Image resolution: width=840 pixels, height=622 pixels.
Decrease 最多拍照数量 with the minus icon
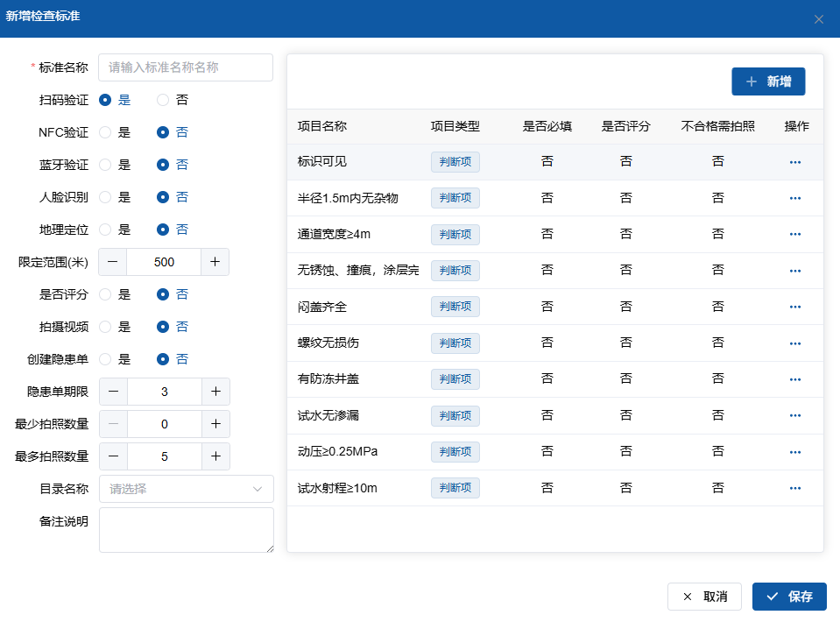tap(114, 456)
